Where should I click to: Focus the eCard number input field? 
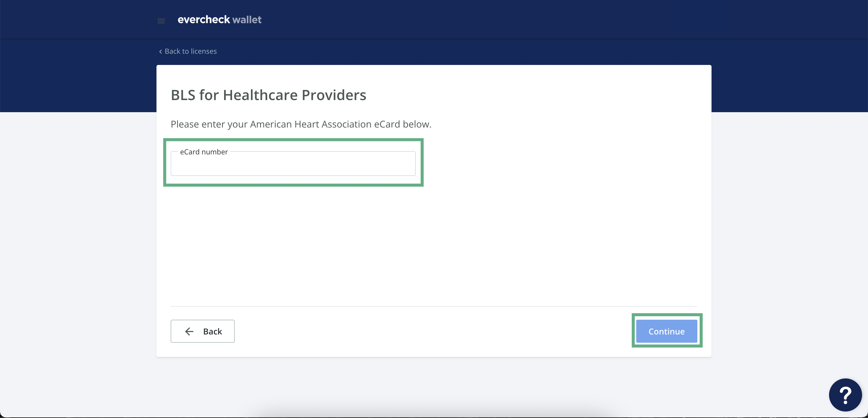point(293,165)
